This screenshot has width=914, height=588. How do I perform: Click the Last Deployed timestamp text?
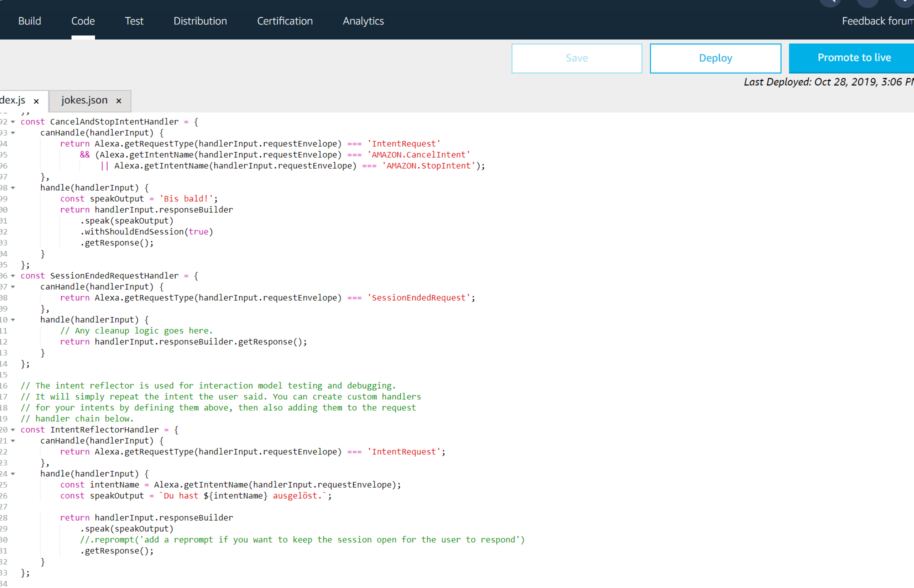[829, 82]
